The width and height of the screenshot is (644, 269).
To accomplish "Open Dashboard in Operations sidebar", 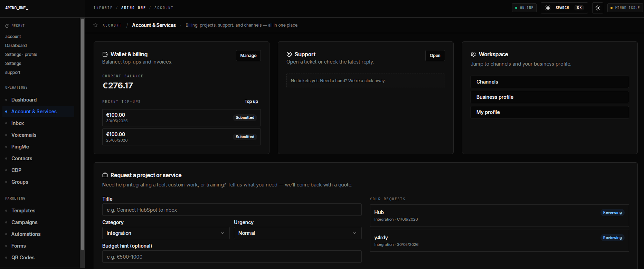I will [38, 100].
